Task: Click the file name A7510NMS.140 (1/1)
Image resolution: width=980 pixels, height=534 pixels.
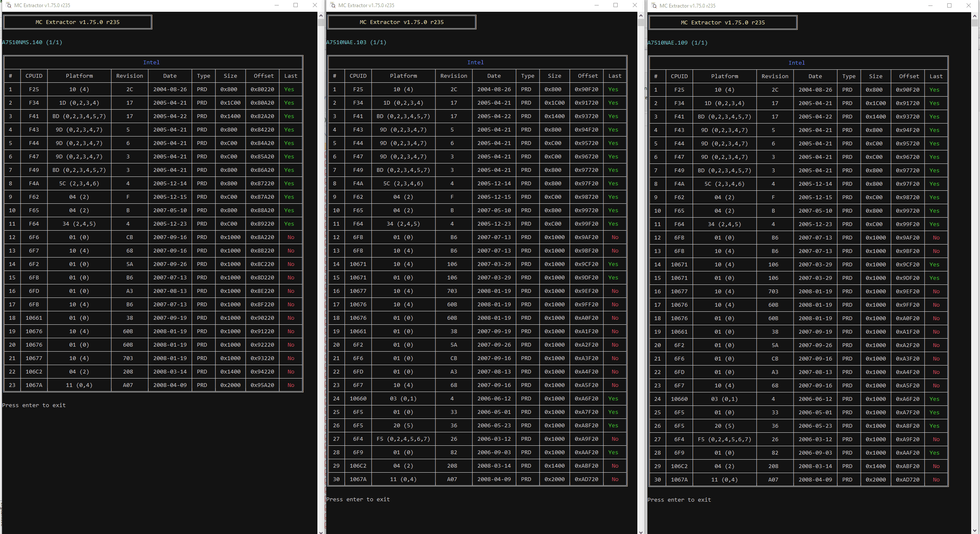Action: 32,42
